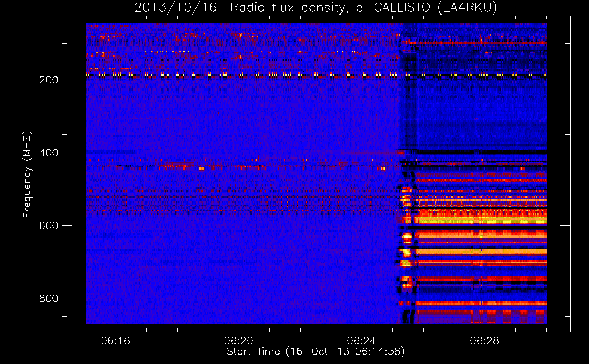
Task: Click the '400' frequency tick label
Action: (49, 153)
